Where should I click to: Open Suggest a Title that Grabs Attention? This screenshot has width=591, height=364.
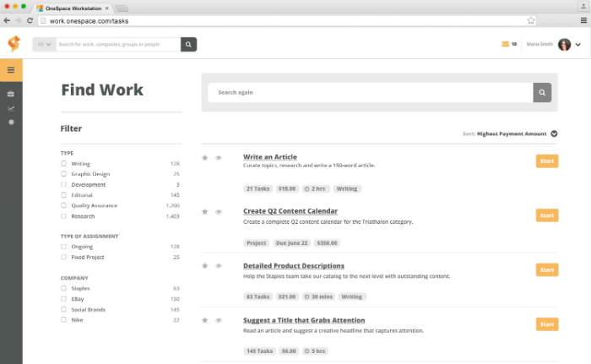pyautogui.click(x=304, y=320)
